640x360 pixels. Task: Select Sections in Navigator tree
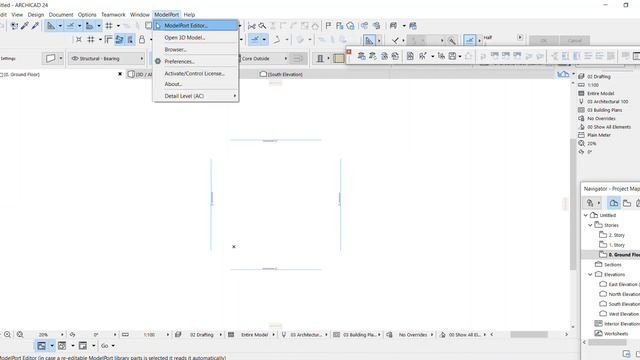pyautogui.click(x=612, y=264)
